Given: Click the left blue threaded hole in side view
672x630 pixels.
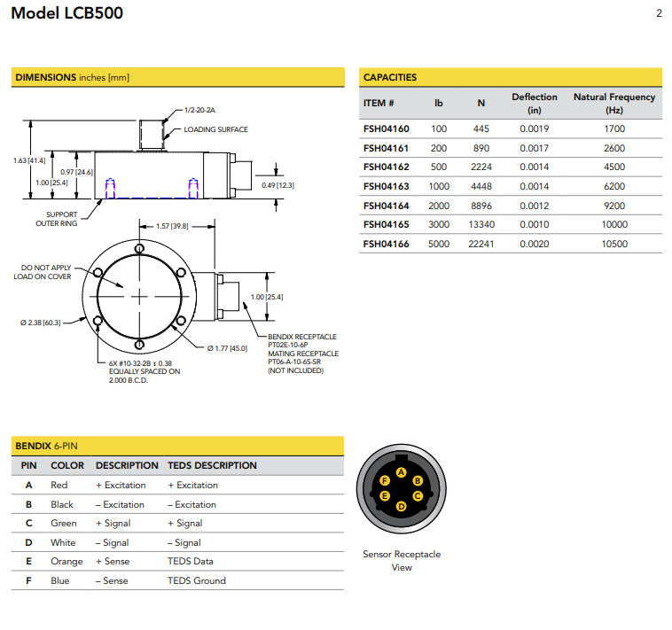Looking at the screenshot, I should coord(110,188).
